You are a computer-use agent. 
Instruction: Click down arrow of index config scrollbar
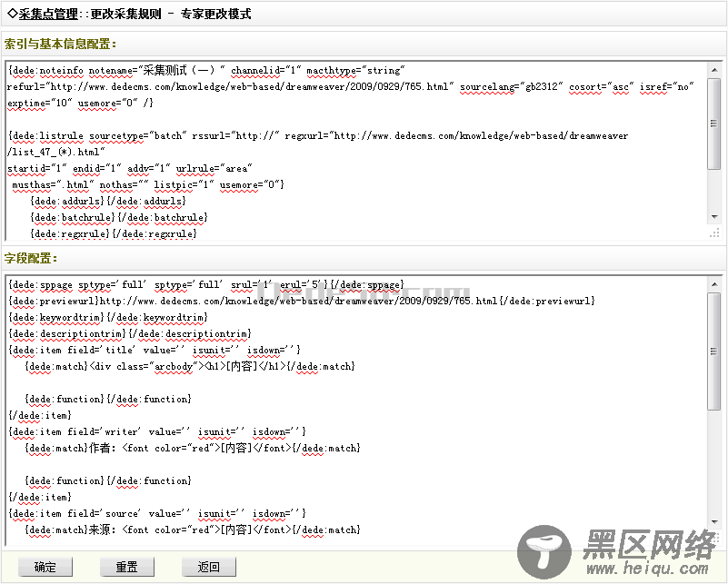pos(714,217)
